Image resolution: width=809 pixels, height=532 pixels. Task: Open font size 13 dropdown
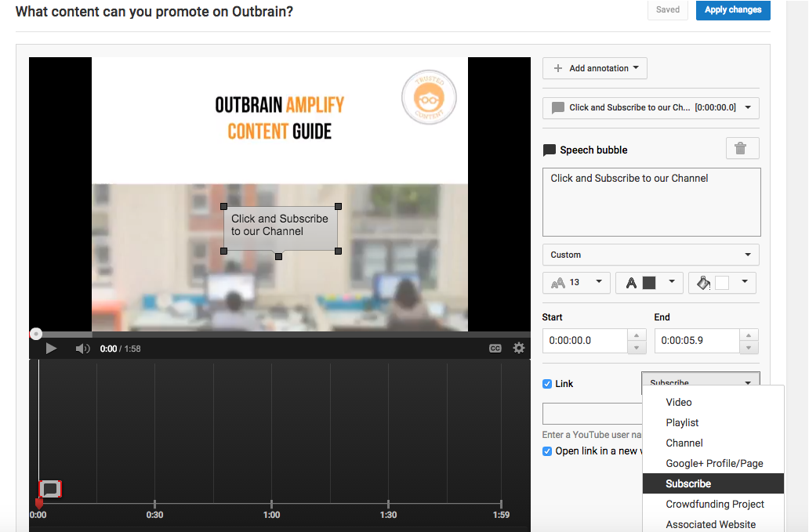pos(576,282)
